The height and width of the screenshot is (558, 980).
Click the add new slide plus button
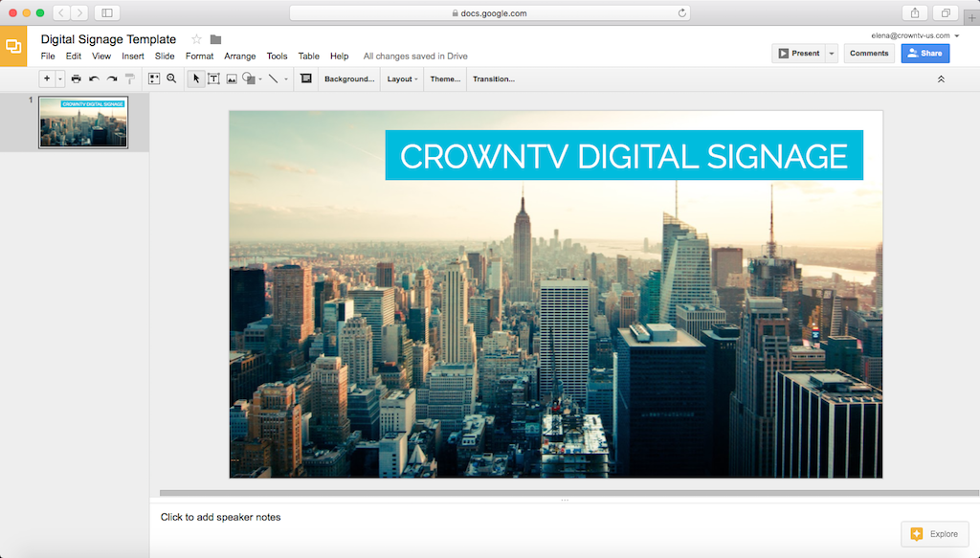point(47,78)
